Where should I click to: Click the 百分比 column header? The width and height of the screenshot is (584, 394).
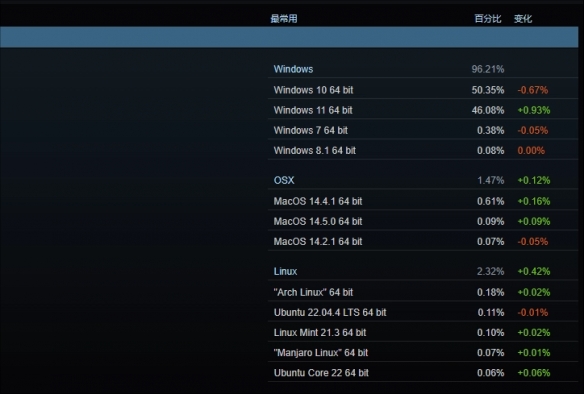pyautogui.click(x=488, y=19)
